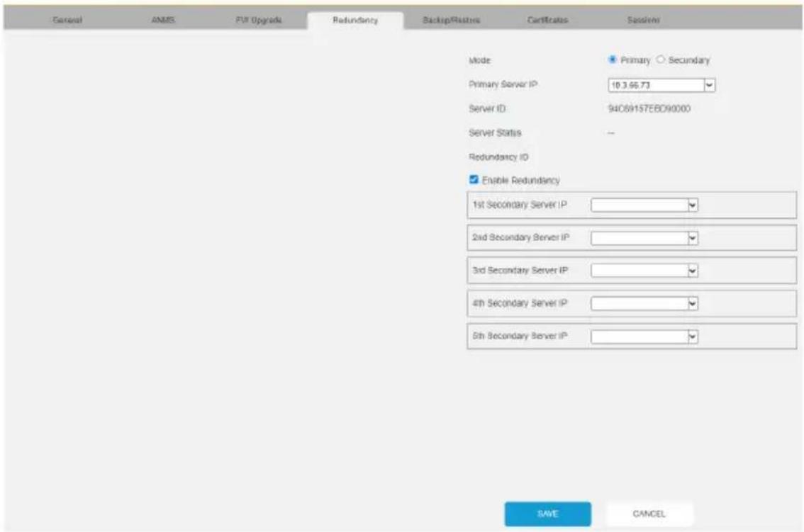The height and width of the screenshot is (532, 804).
Task: Click the CANCEL button
Action: [x=649, y=514]
